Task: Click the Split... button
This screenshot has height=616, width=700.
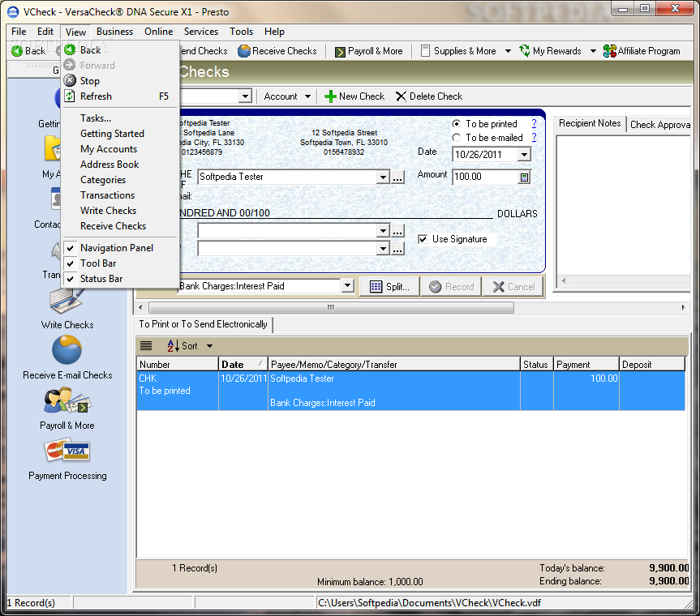Action: (389, 286)
